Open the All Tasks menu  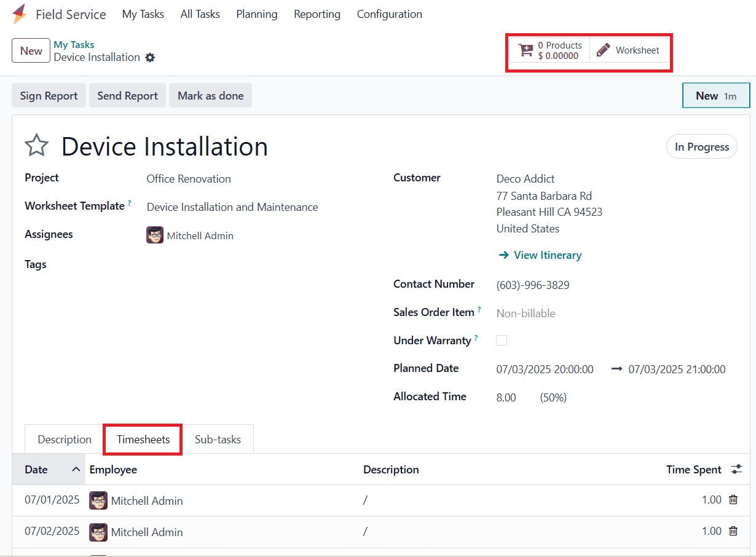(x=200, y=14)
